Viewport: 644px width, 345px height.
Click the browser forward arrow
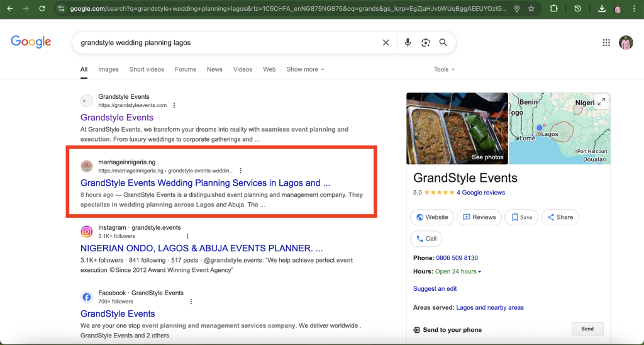[x=26, y=9]
